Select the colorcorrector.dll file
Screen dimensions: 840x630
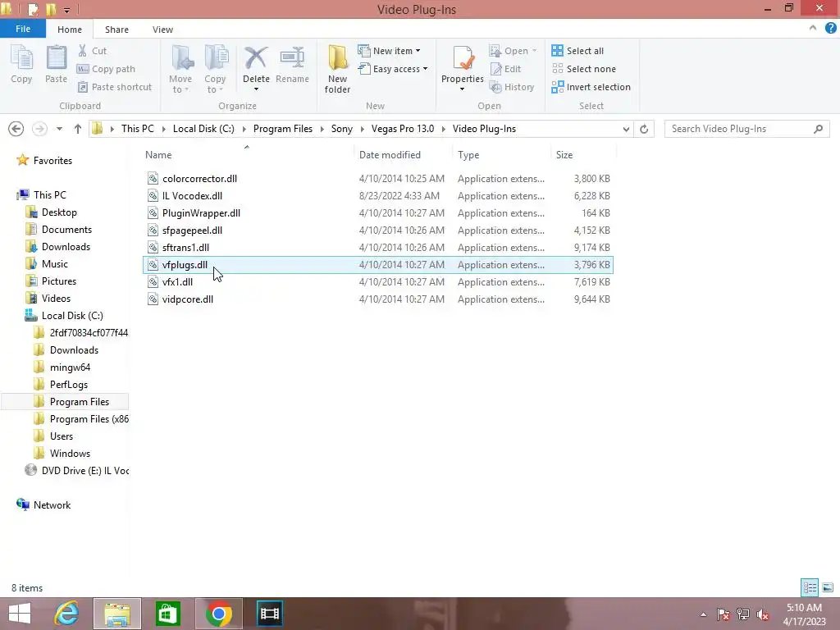[x=377, y=178]
